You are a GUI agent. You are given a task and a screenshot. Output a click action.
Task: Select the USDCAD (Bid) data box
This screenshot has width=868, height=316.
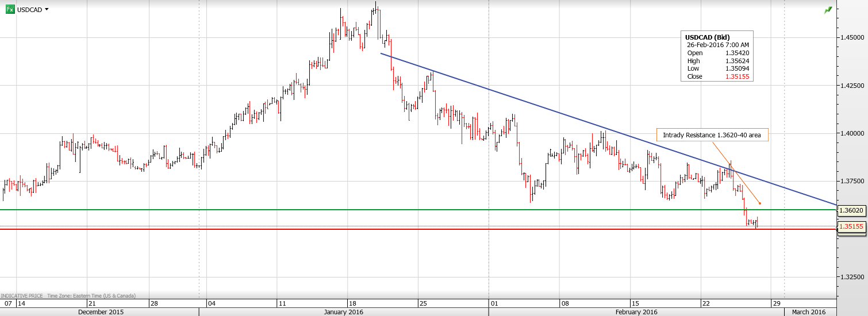716,56
